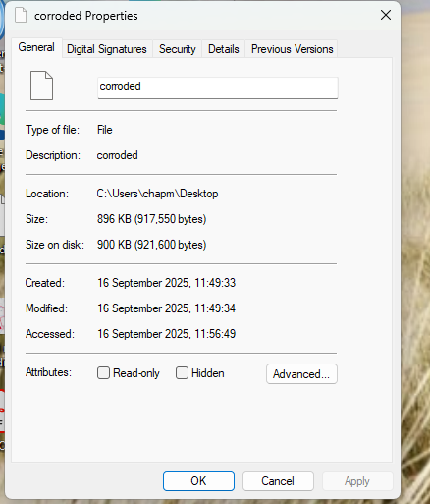Open the Previous Versions tab
Screen dimensions: 430x504
[x=292, y=49]
